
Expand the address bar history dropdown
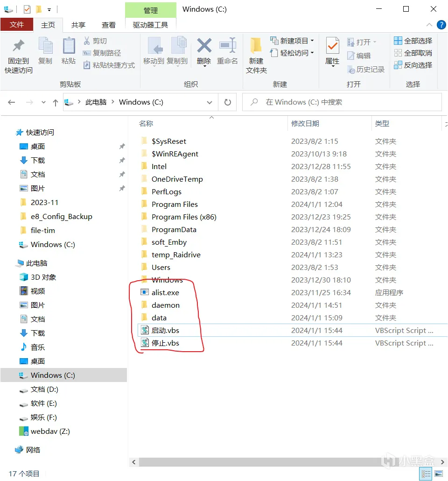coord(210,102)
